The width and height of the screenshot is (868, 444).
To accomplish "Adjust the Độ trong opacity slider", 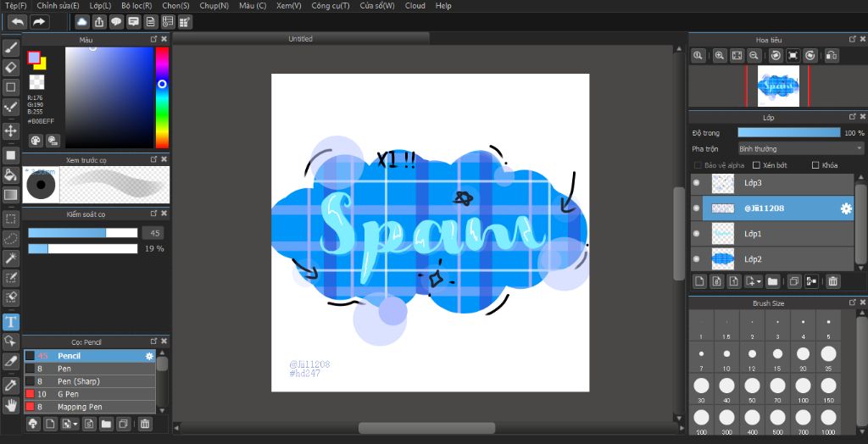I will tap(789, 133).
